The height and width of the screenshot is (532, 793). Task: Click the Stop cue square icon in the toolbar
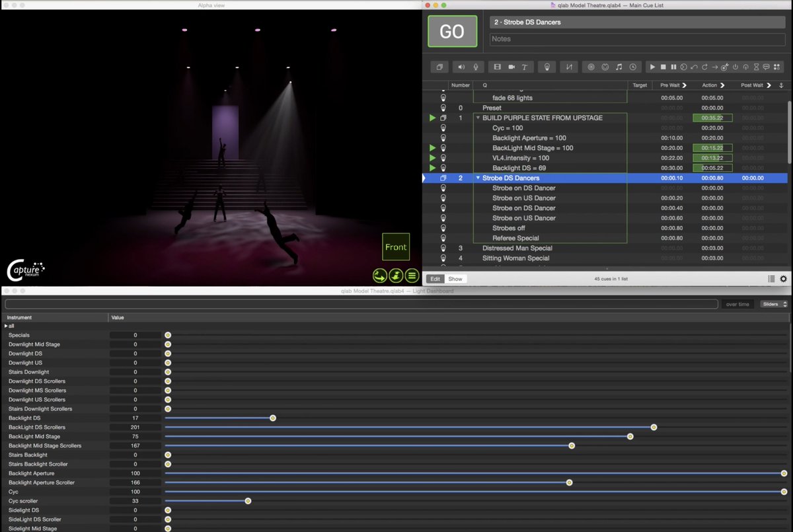tap(663, 67)
